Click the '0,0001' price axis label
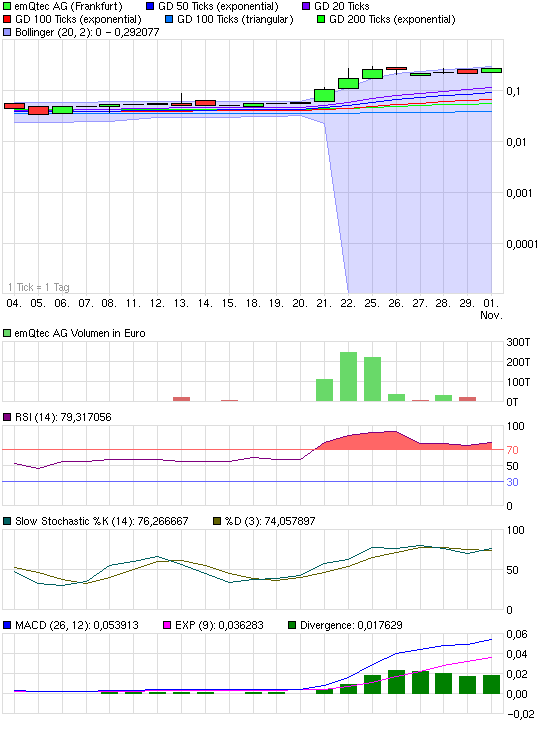This screenshot has height=748, width=545. pos(522,244)
